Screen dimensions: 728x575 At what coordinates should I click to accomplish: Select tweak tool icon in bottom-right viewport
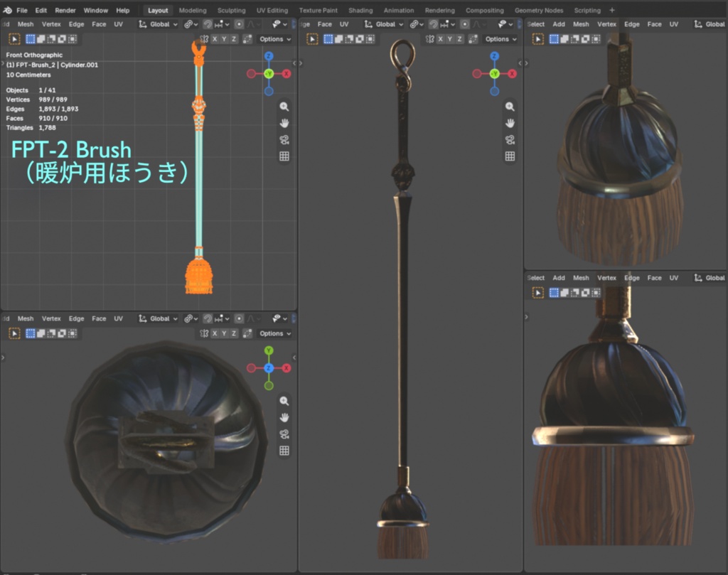tap(537, 292)
